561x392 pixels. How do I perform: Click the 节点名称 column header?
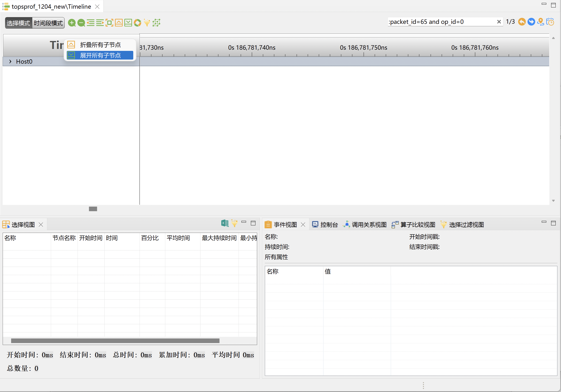(64, 238)
